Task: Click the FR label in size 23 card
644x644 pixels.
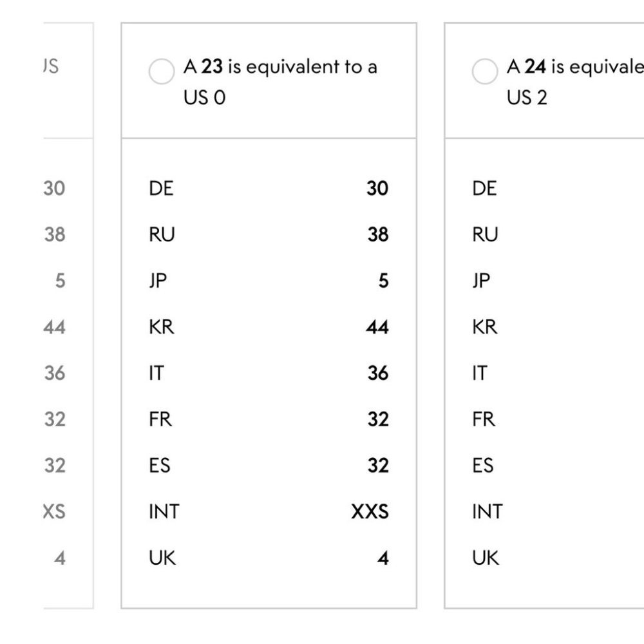Action: click(x=160, y=419)
